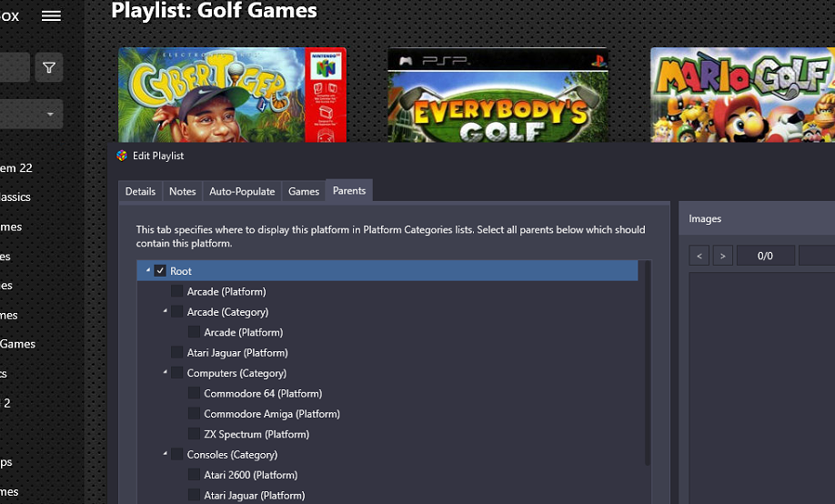Check the Arcade (Platform) checkbox inside Arcade category
Viewport: 835px width, 504px height.
194,332
